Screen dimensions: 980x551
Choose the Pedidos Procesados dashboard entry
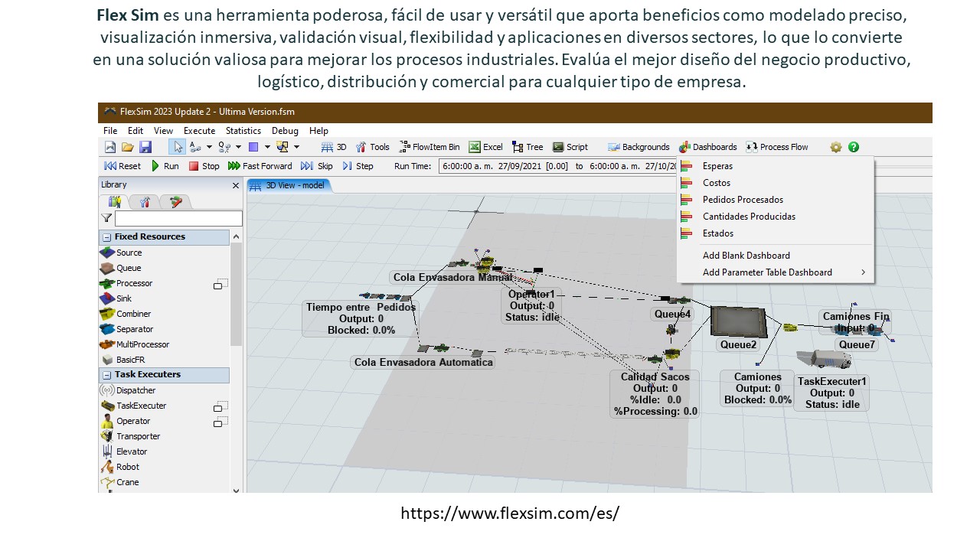775,200
